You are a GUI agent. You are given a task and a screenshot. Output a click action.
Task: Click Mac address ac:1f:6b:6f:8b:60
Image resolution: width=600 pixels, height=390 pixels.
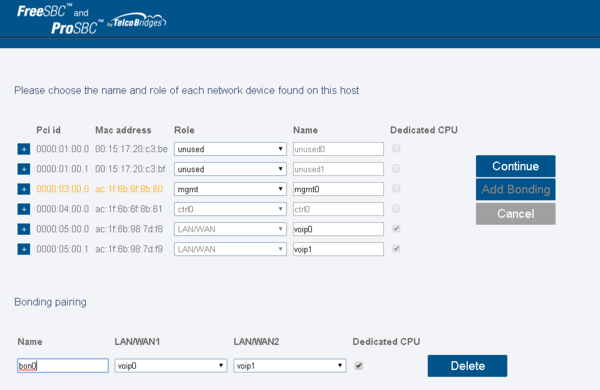point(129,189)
